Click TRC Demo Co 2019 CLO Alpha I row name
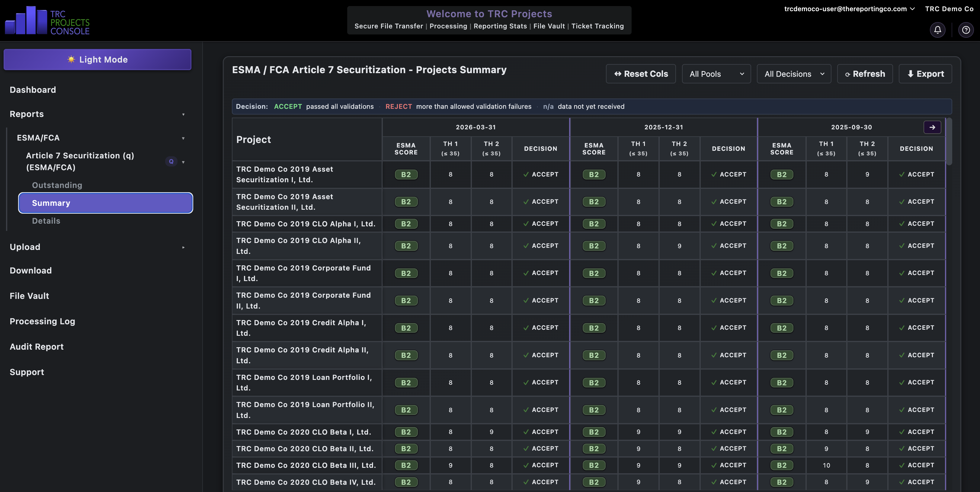 tap(306, 224)
